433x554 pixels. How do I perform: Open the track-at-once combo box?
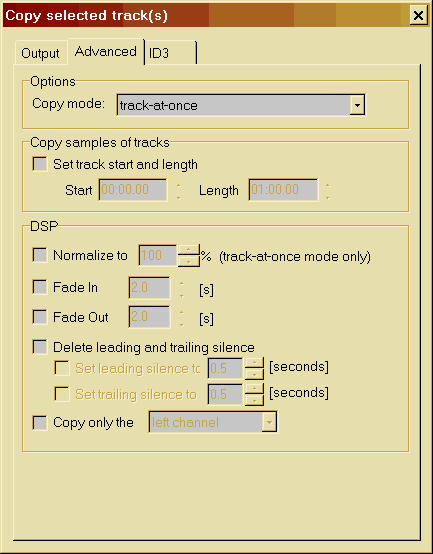(x=241, y=105)
